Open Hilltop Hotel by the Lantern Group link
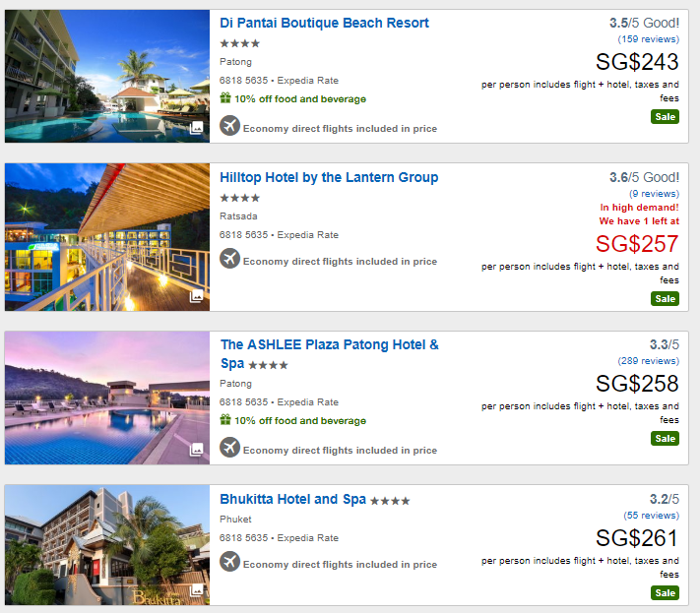The height and width of the screenshot is (613, 700). [329, 177]
